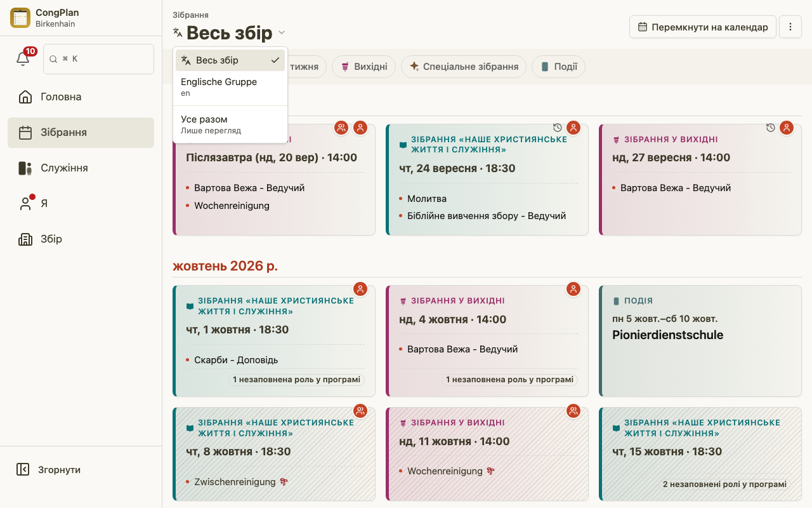This screenshot has width=812, height=508.
Task: Click group badge on 11 жовтня card
Action: coord(573,411)
